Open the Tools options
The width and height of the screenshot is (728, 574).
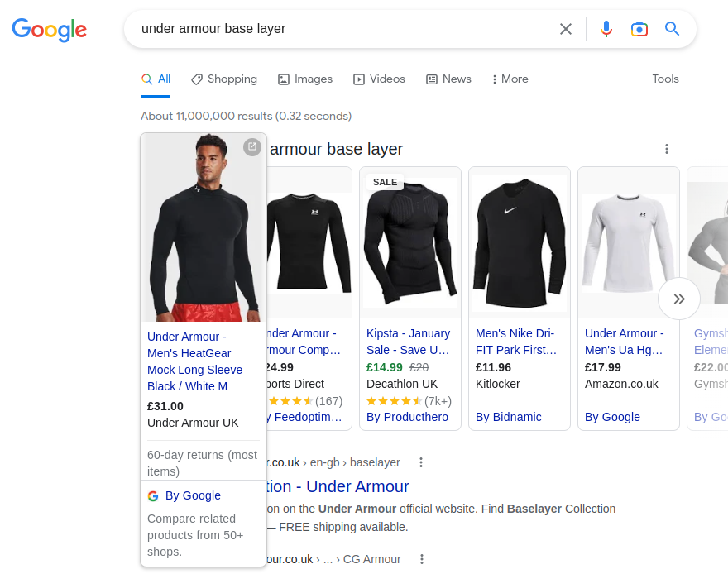[665, 79]
